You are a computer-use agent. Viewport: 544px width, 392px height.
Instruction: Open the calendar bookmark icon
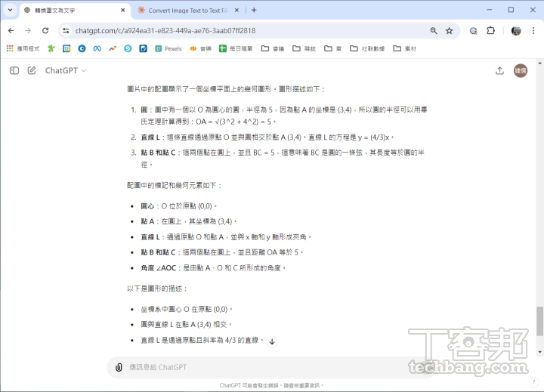coord(66,48)
